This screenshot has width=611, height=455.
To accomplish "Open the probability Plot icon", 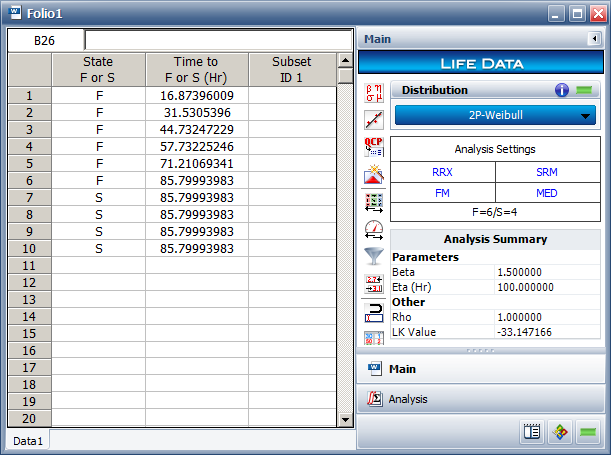I will (374, 121).
